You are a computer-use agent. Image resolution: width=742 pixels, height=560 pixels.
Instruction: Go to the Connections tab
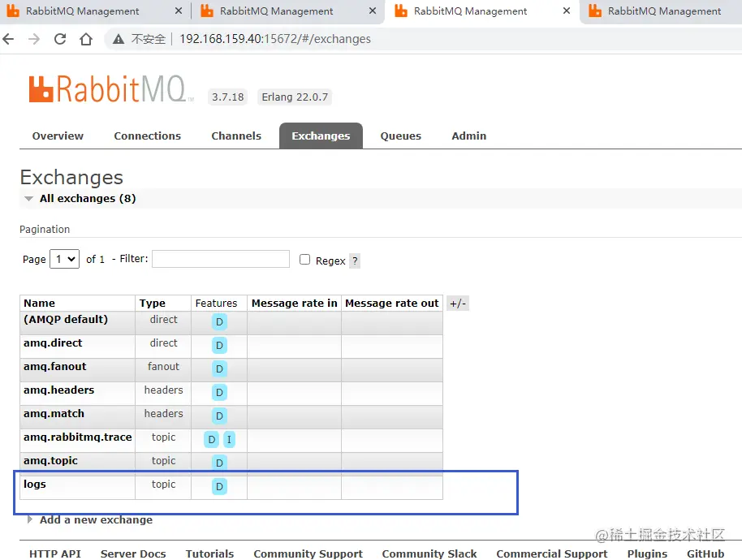[147, 136]
